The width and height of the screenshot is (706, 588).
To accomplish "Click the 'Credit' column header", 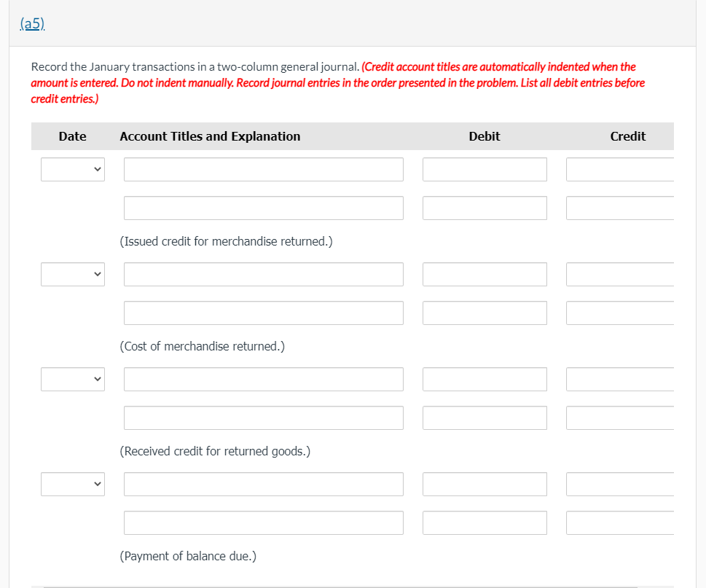I will [x=627, y=136].
